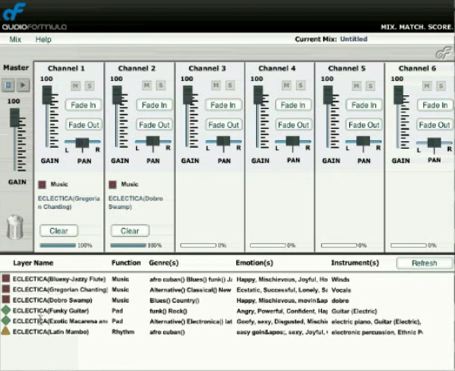Click Fade In on Channel 1
The width and height of the screenshot is (455, 371).
click(x=83, y=105)
